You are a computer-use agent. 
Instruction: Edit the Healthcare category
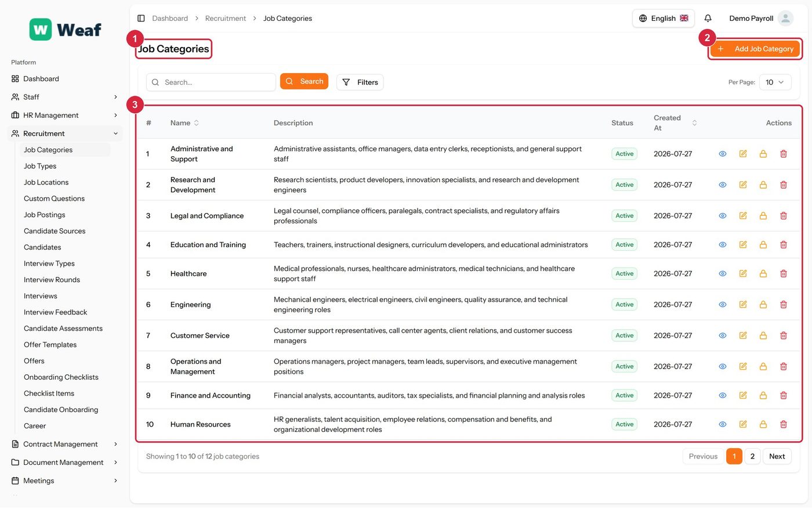tap(743, 274)
